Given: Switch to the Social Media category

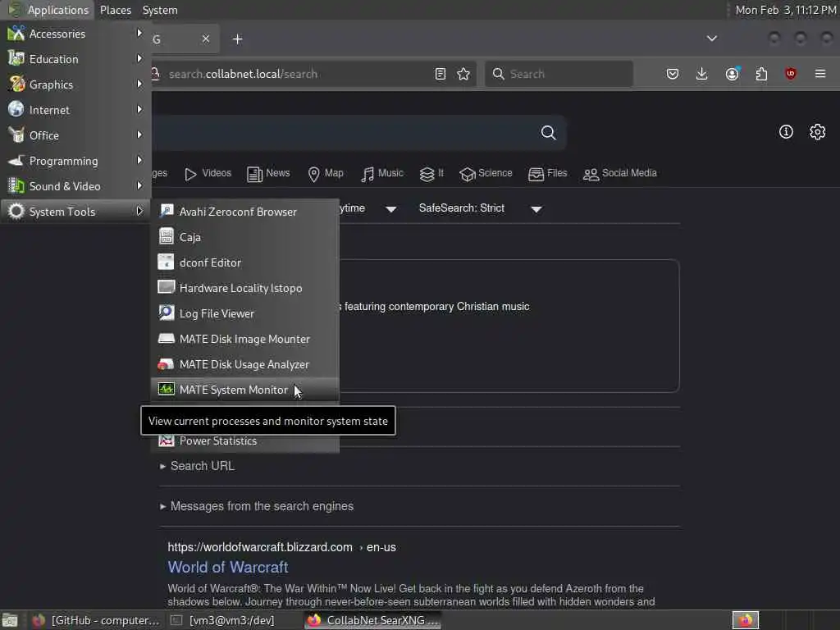Looking at the screenshot, I should [x=620, y=174].
